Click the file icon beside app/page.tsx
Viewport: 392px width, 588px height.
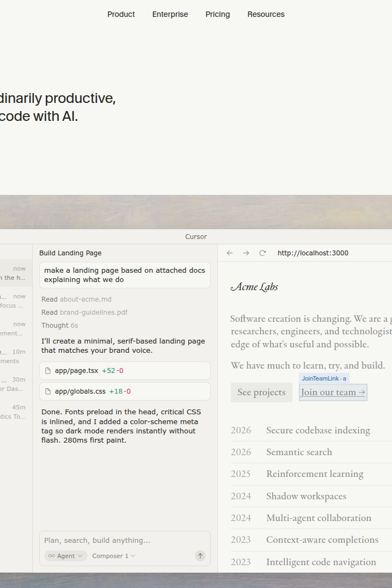click(48, 371)
